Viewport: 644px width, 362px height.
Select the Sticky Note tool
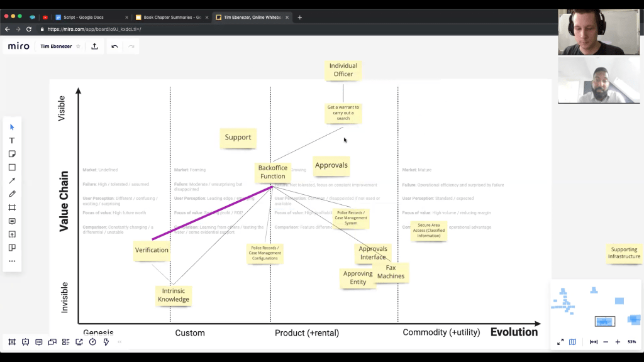(x=12, y=154)
